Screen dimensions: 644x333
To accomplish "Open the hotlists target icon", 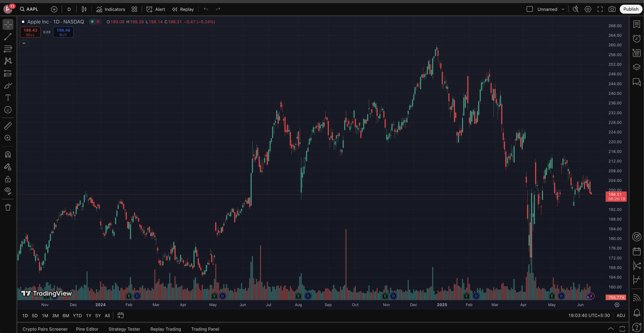I will [x=636, y=237].
